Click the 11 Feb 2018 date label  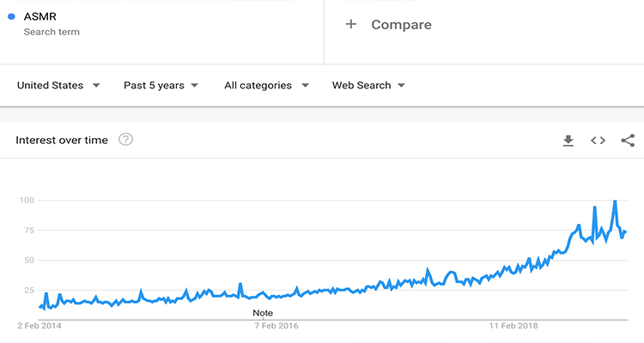[x=513, y=326]
